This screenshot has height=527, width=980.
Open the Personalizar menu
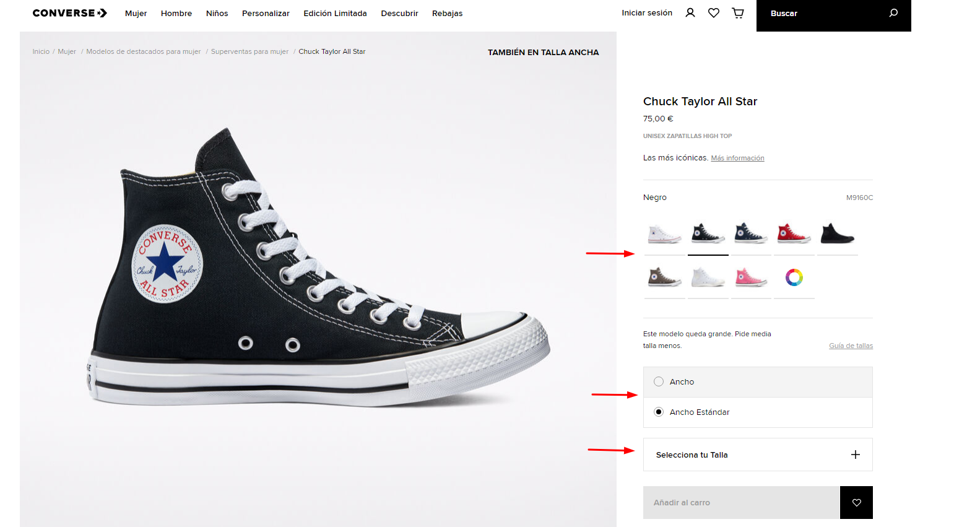tap(266, 13)
